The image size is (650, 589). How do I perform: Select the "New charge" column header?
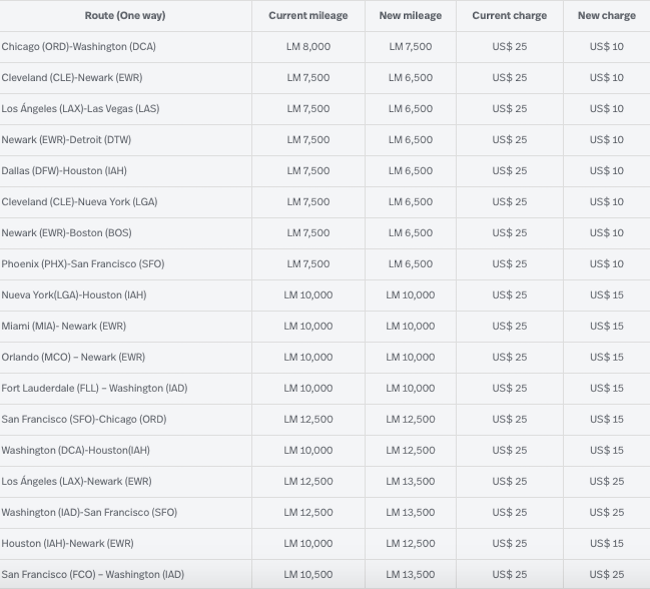(x=606, y=16)
